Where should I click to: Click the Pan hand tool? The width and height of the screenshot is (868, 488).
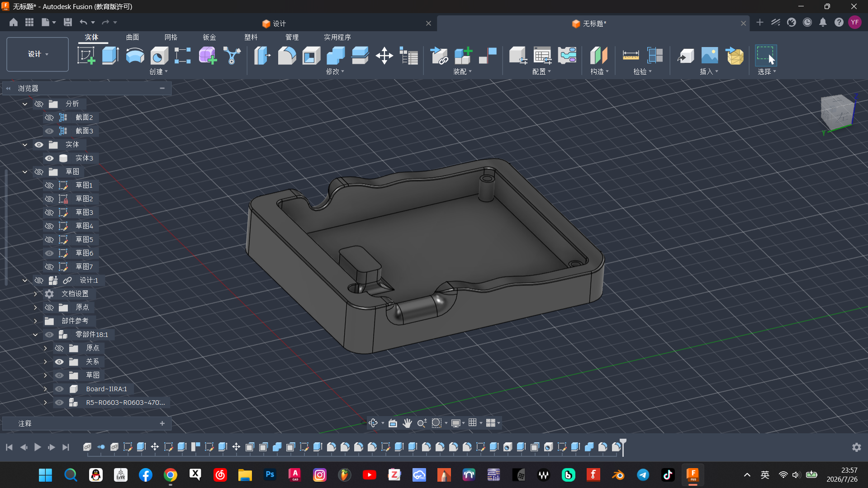point(407,423)
